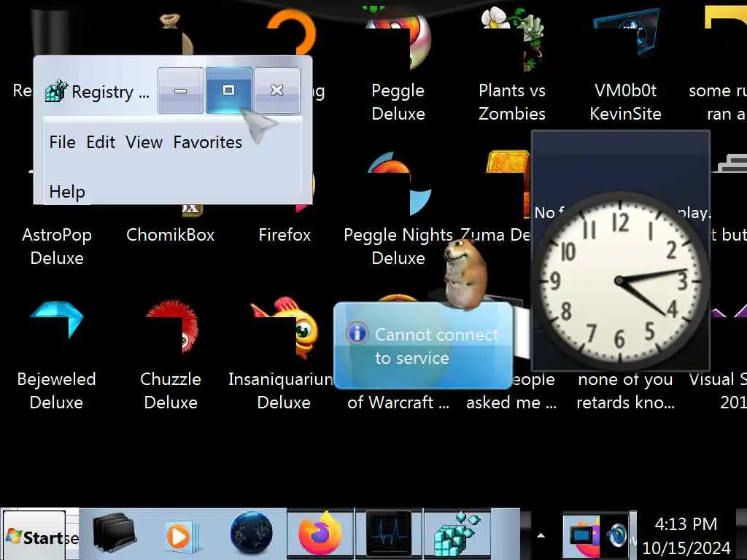747x560 pixels.
Task: Switch to Registry Editor on the taskbar
Action: 457,534
